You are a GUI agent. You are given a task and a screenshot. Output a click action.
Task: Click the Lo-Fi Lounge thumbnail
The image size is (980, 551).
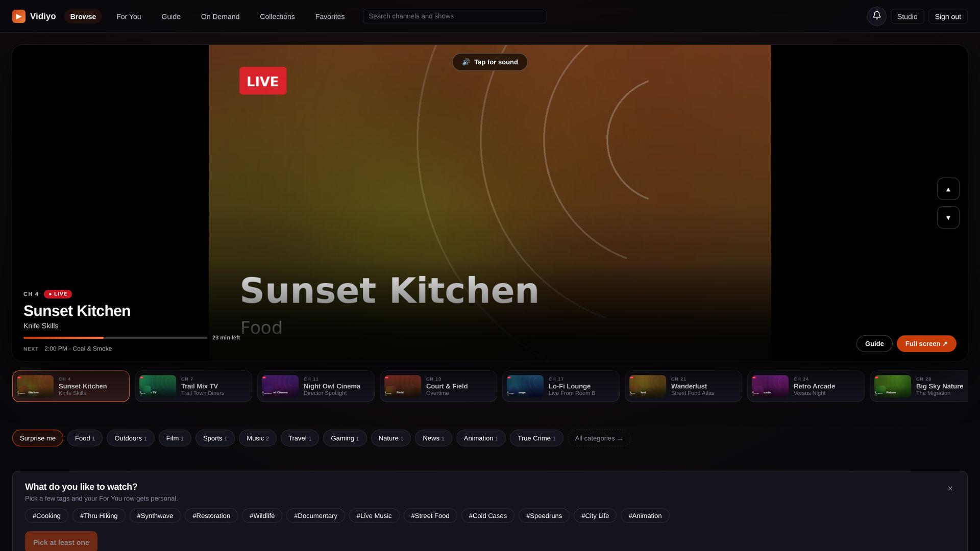(525, 386)
